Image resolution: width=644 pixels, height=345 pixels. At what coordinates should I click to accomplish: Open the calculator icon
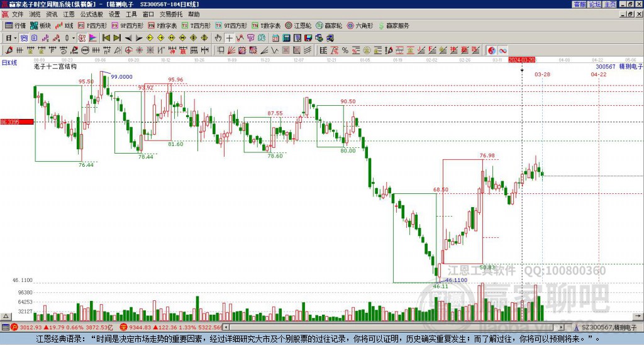click(287, 38)
